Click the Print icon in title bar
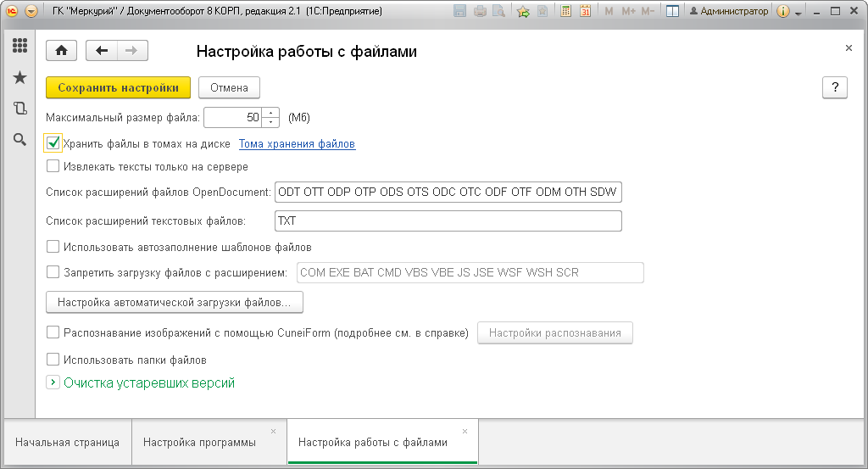This screenshot has width=868, height=469. coord(480,11)
